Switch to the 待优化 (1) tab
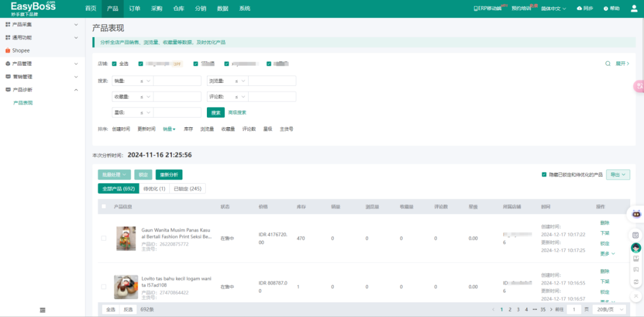The height and width of the screenshot is (317, 644). [x=154, y=189]
